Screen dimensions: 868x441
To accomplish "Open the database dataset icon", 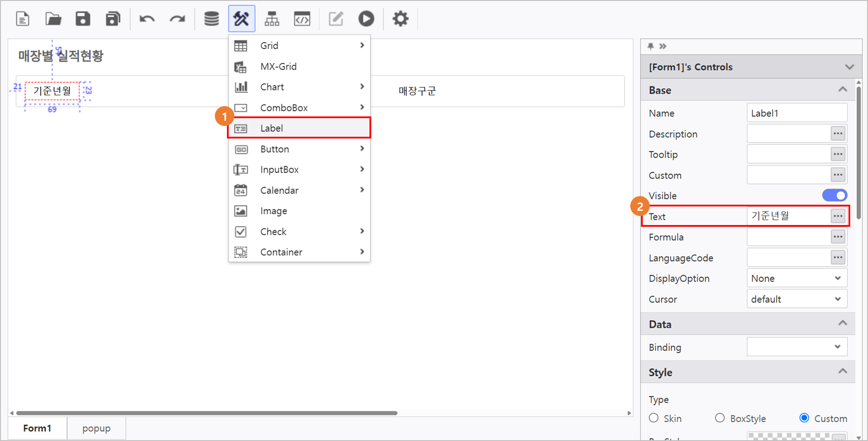I will [x=211, y=19].
